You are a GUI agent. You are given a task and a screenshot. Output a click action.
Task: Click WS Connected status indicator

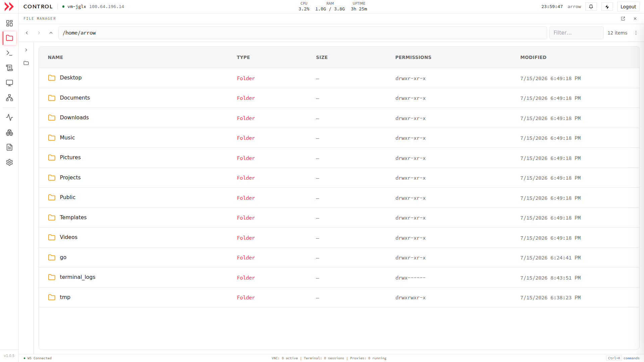pyautogui.click(x=38, y=358)
